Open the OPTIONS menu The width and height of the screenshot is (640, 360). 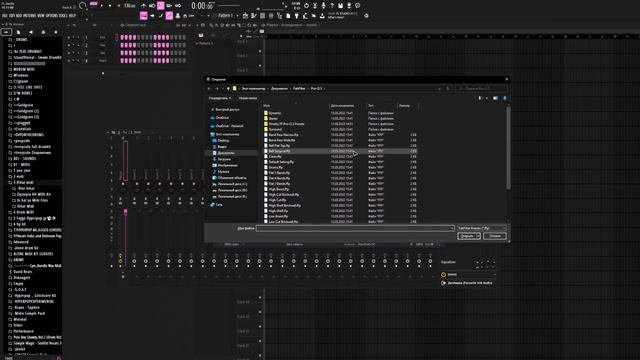pos(52,16)
